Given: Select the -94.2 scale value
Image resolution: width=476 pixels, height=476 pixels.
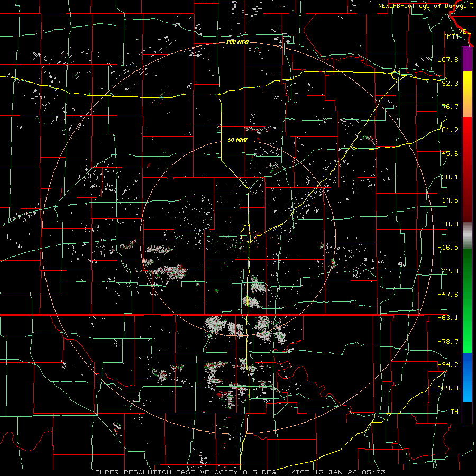Looking at the screenshot, I should tap(448, 365).
